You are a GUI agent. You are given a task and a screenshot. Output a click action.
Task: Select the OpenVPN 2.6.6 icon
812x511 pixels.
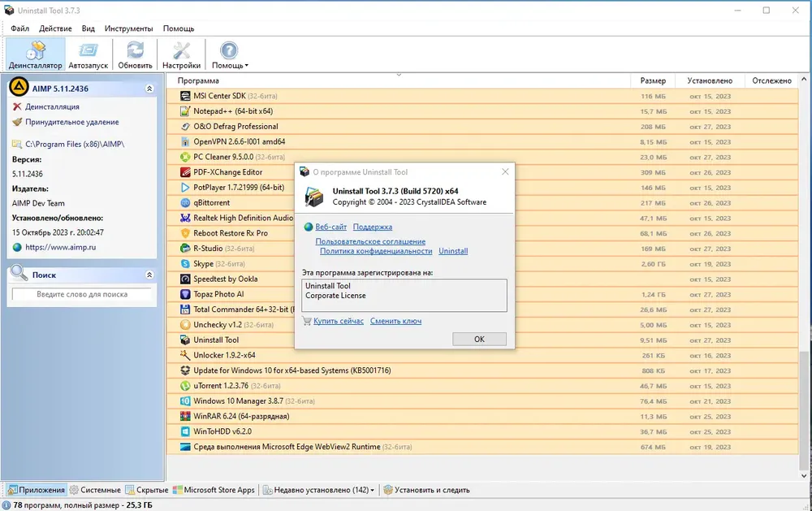(185, 141)
